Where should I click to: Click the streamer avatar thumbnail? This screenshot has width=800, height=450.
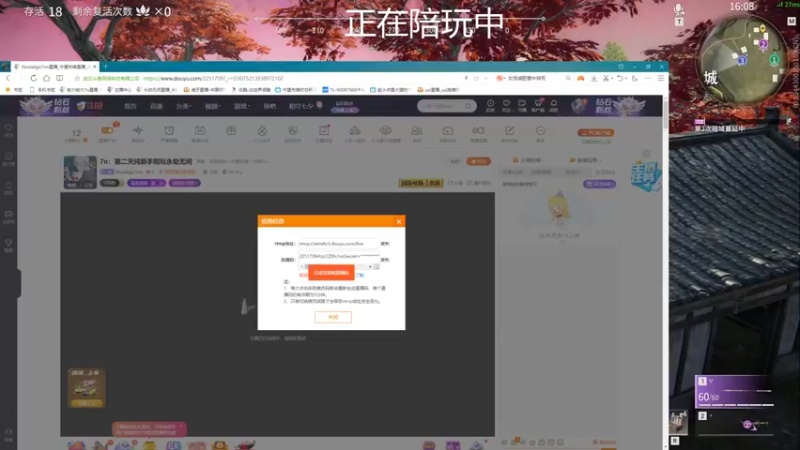[x=80, y=172]
